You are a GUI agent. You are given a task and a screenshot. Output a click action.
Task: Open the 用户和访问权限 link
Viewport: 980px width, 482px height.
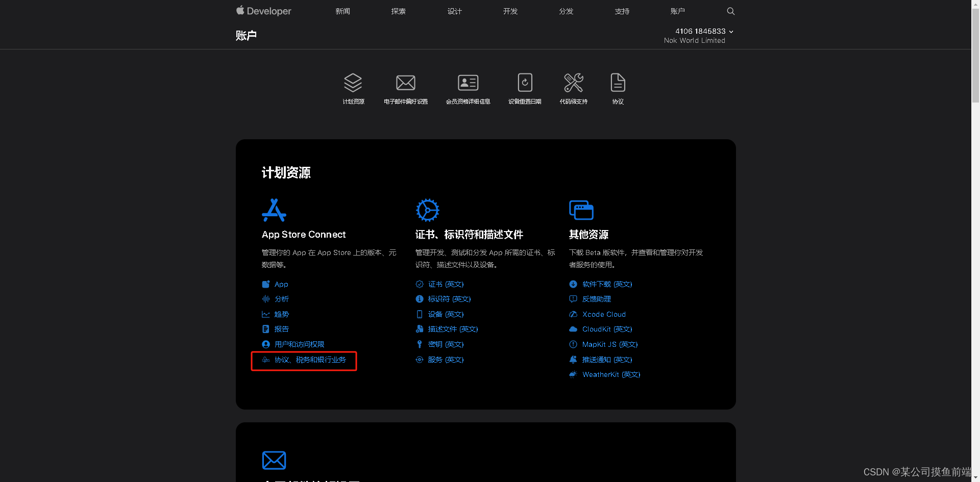(300, 344)
